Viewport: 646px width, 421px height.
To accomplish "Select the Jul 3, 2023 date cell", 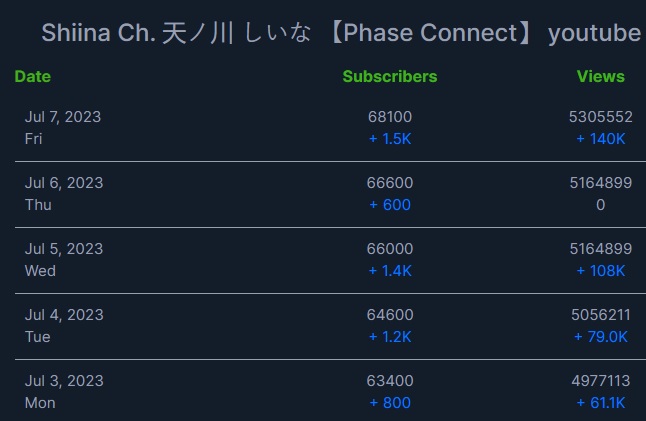I will click(63, 381).
